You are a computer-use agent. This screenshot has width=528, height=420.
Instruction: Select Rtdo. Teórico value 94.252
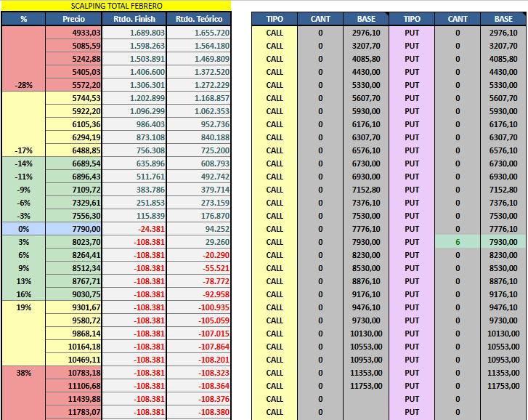coord(199,229)
